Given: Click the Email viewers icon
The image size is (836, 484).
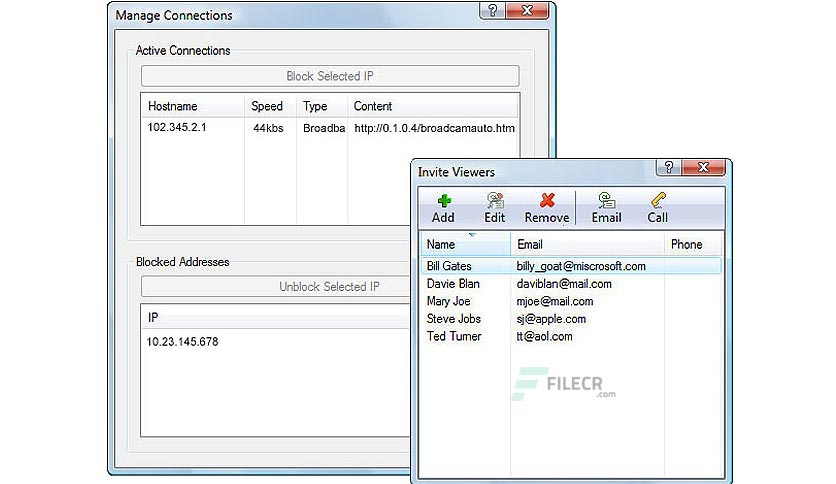Looking at the screenshot, I should point(606,200).
